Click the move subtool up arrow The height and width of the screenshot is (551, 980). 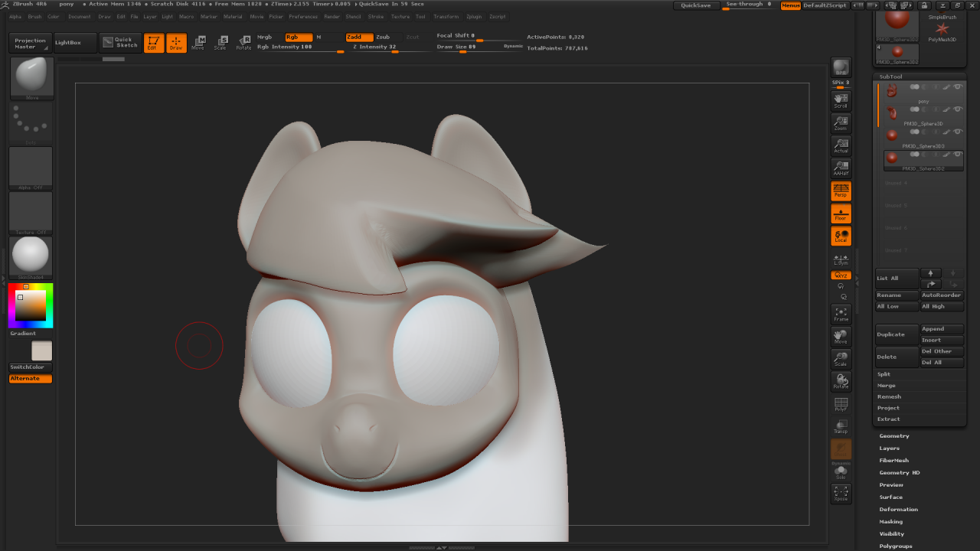tap(930, 273)
